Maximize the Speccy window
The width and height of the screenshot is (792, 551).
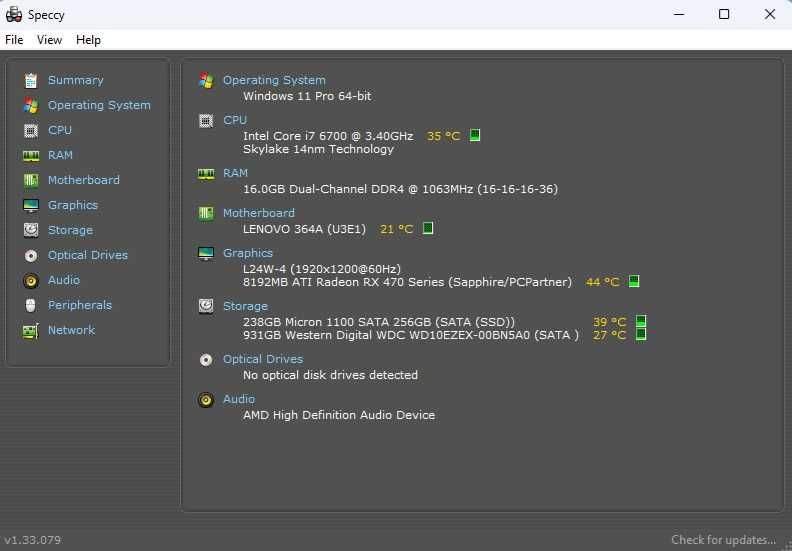(724, 14)
